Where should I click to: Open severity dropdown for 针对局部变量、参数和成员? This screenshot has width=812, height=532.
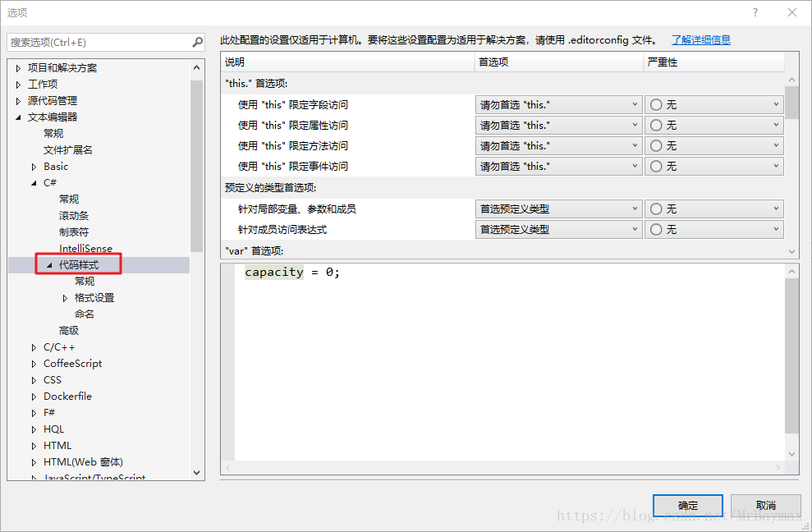click(714, 209)
